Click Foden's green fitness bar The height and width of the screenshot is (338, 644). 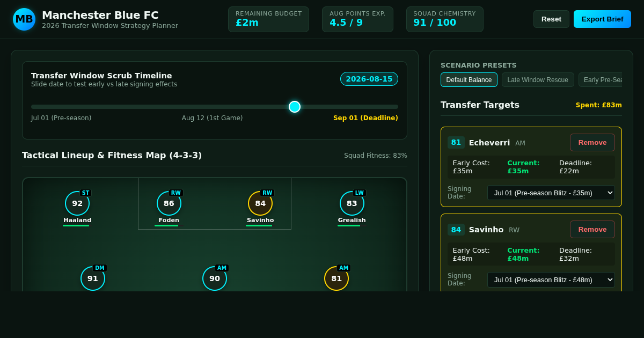166,225
